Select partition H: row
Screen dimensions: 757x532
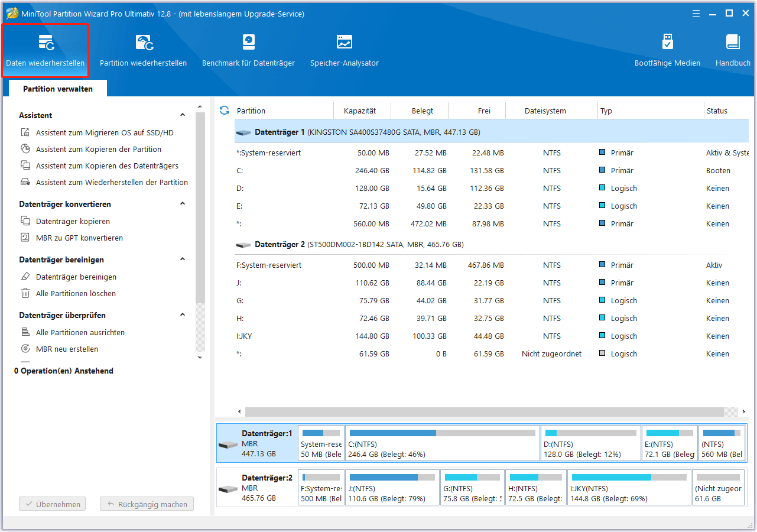click(491, 319)
